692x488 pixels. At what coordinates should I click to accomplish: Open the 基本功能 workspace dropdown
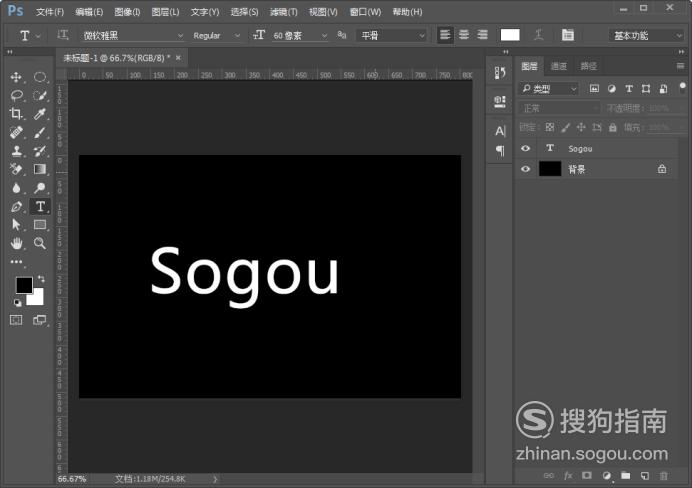pyautogui.click(x=647, y=35)
